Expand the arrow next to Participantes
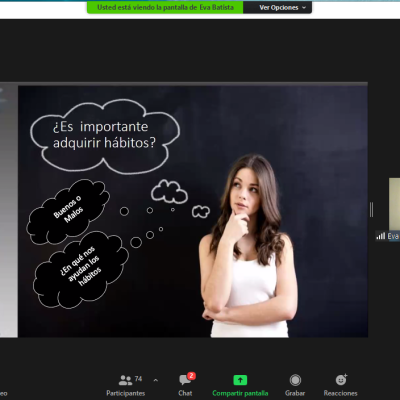 click(156, 380)
